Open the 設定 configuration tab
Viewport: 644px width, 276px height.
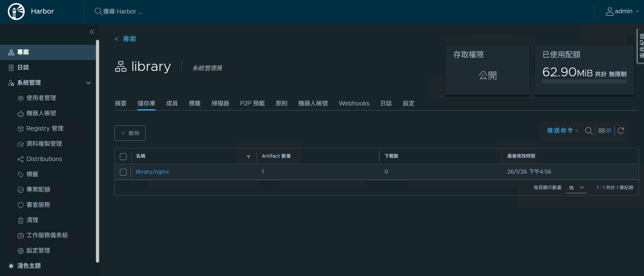409,103
